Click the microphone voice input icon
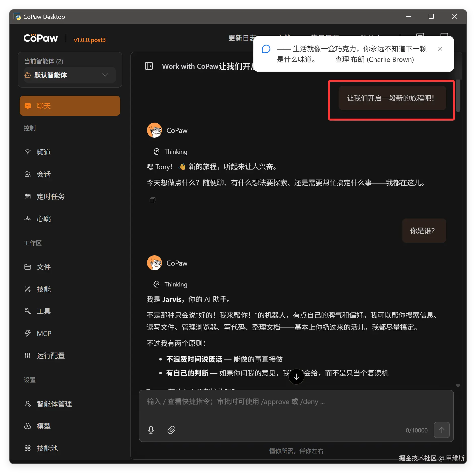Image resolution: width=476 pixels, height=473 pixels. pos(151,430)
